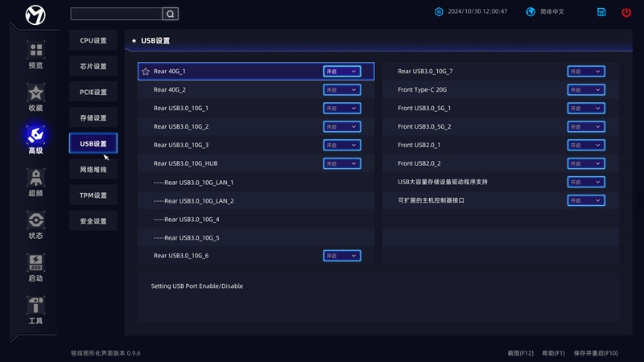Expand the Front USB2.0_1 dropdown

586,145
